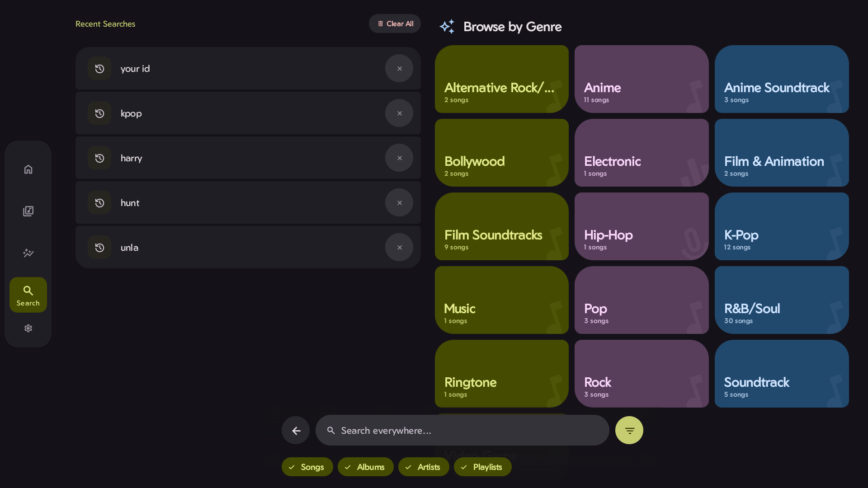
Task: Clear all recent searches
Action: click(x=395, y=23)
